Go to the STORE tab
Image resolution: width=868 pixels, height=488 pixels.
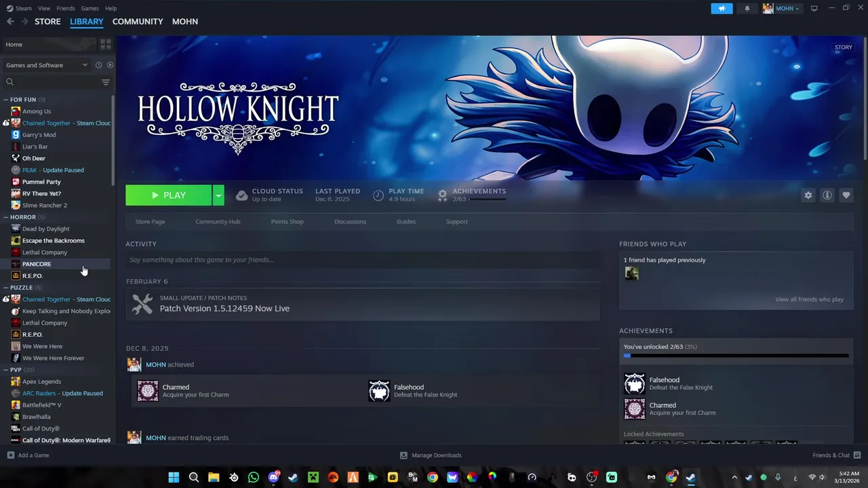[x=47, y=22]
